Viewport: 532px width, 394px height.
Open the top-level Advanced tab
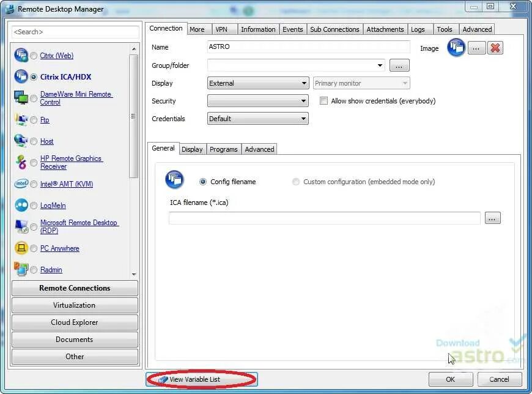pyautogui.click(x=477, y=29)
